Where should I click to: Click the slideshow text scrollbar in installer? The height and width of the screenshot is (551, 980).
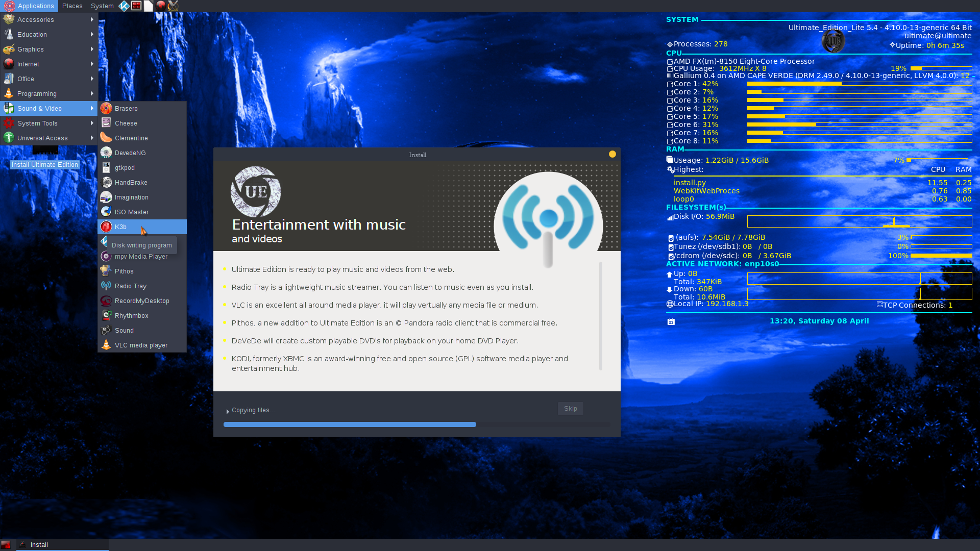coord(601,316)
